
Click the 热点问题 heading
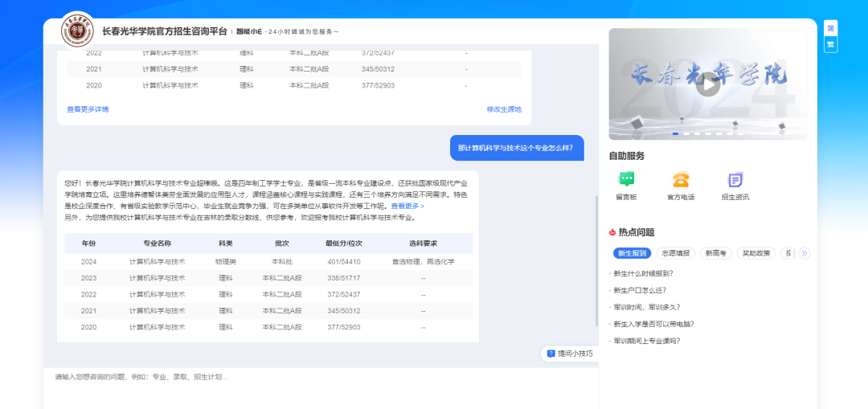click(x=636, y=232)
